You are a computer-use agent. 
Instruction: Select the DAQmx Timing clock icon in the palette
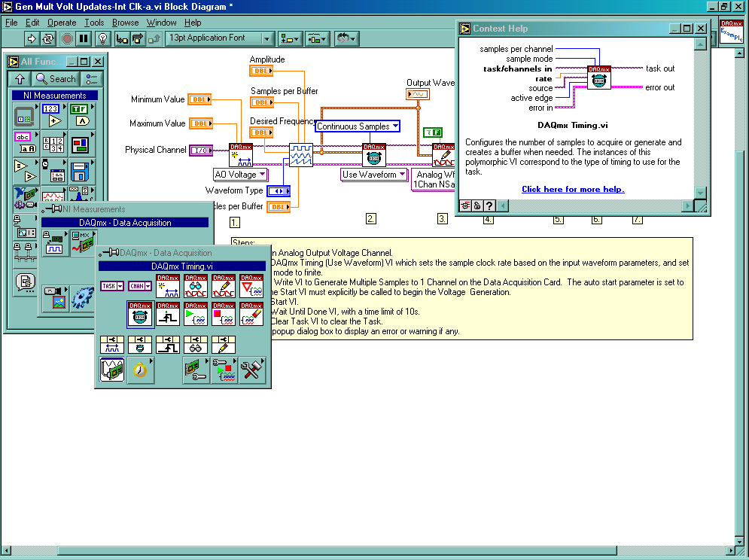point(141,314)
